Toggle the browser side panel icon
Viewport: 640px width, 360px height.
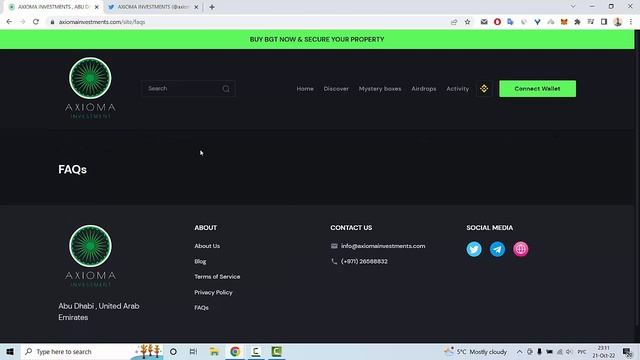(x=604, y=22)
